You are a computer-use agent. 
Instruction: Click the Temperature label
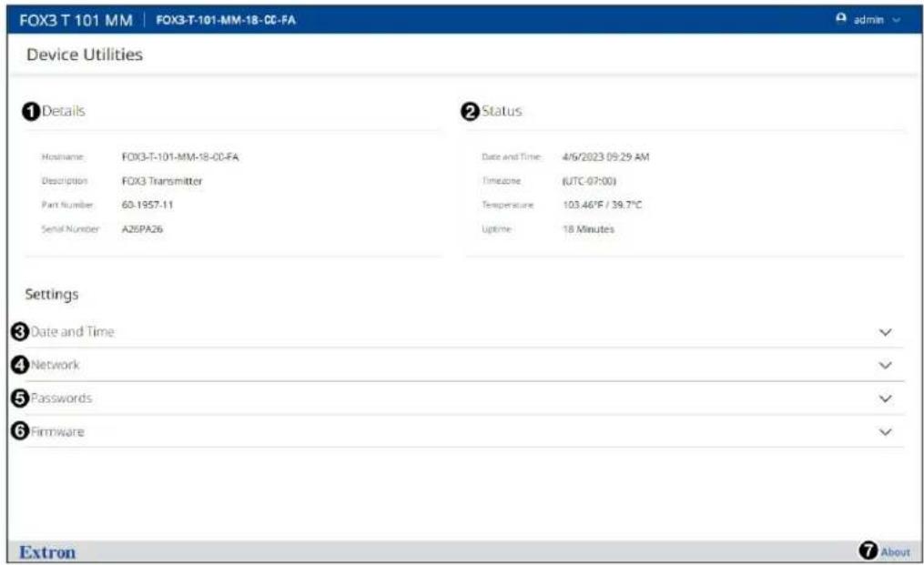pos(507,205)
